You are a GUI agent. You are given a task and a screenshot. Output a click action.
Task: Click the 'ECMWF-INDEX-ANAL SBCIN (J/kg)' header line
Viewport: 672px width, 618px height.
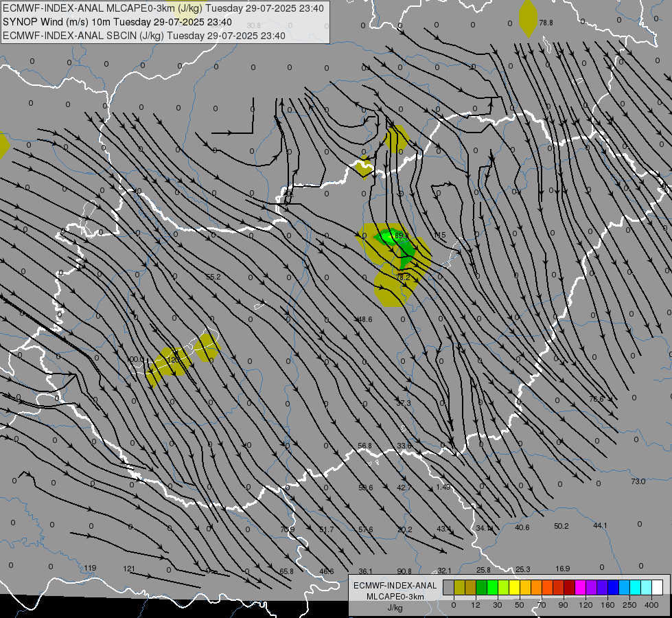tap(144, 36)
